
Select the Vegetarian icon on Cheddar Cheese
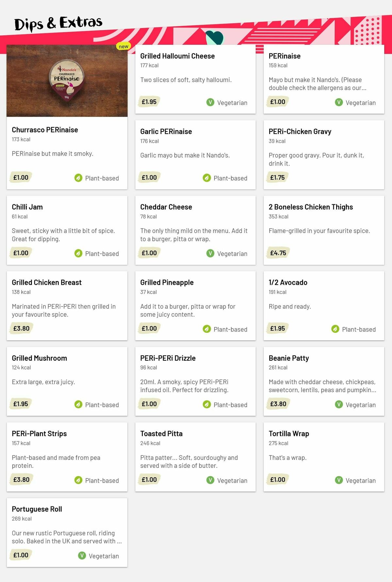(x=210, y=254)
